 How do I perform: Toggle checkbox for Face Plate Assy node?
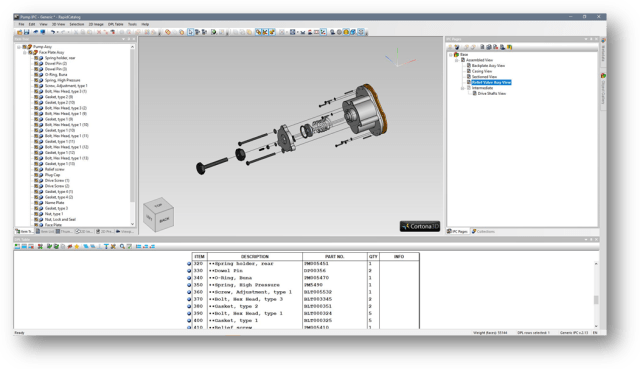click(30, 53)
